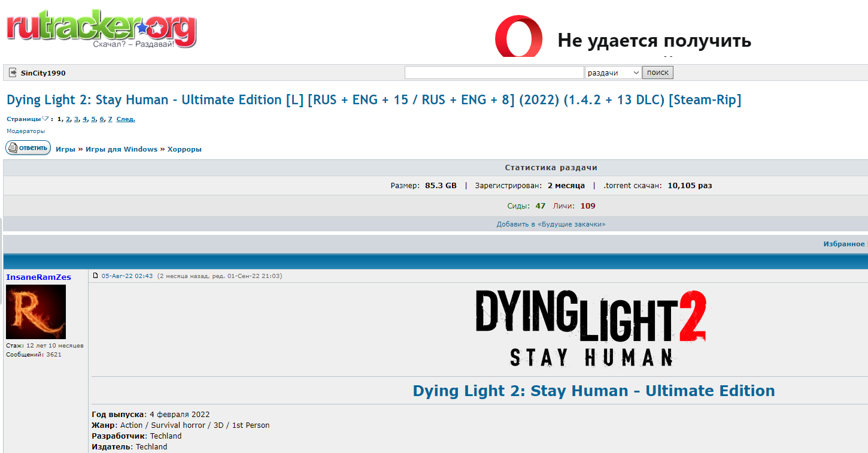Click the «Не удается получить» banner text
This screenshot has height=453, width=868.
coord(654,41)
